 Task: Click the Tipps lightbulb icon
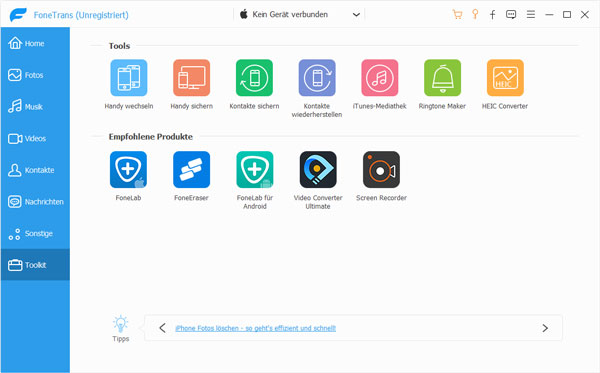[121, 324]
